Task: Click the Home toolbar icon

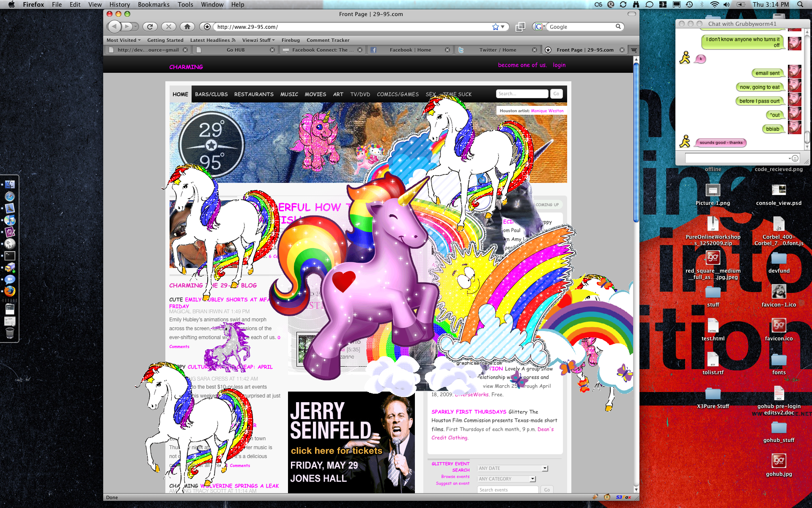Action: 187,27
